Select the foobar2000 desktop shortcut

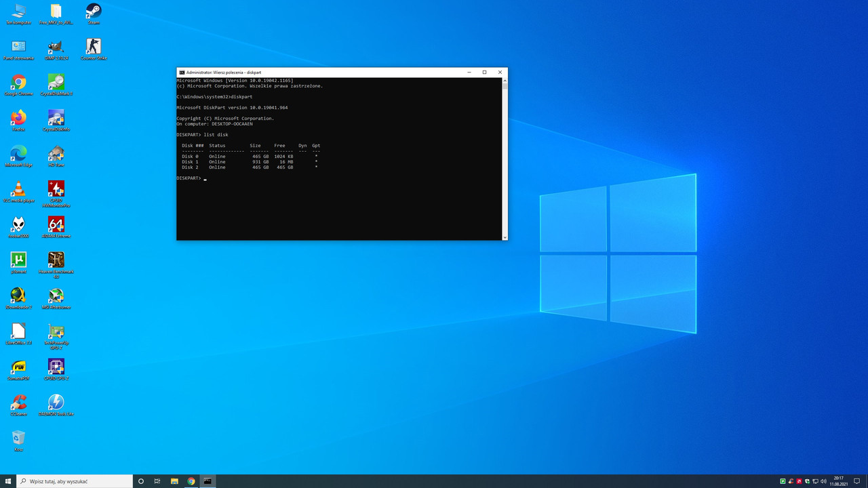click(19, 227)
